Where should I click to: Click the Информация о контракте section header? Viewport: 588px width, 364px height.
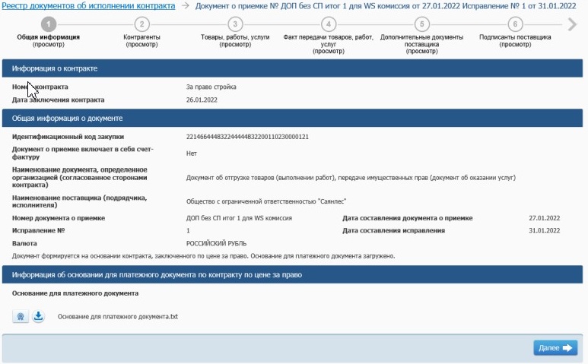(x=293, y=68)
